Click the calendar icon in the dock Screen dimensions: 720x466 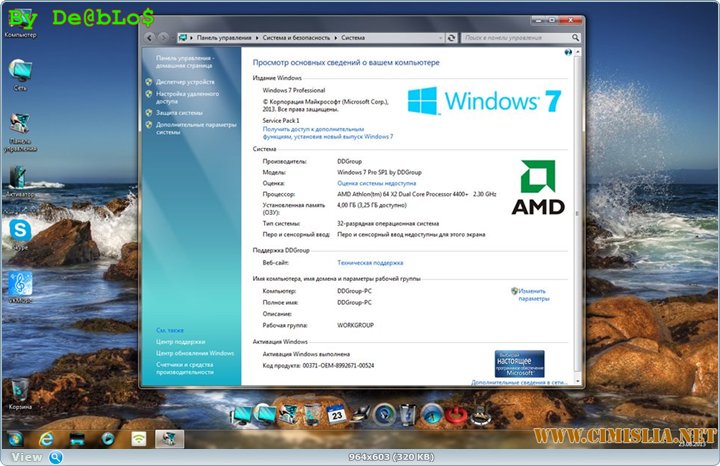pyautogui.click(x=337, y=413)
